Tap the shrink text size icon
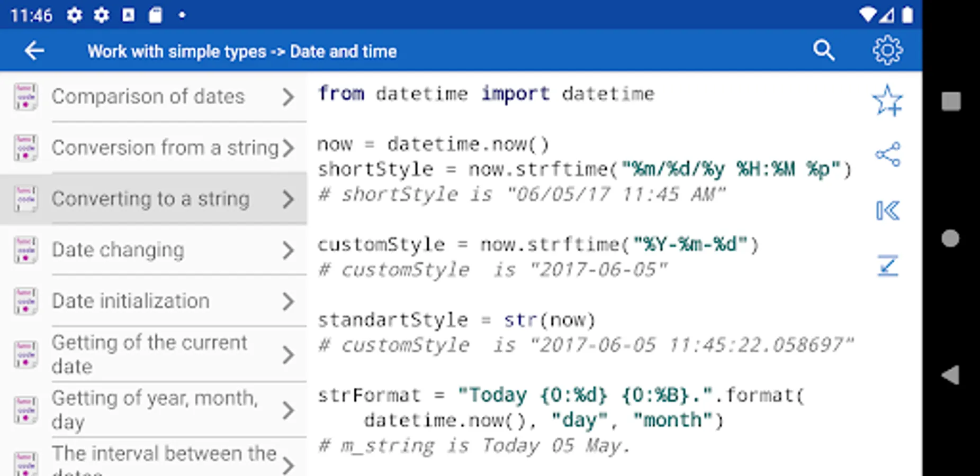Screen dimensions: 980x476 [x=887, y=266]
